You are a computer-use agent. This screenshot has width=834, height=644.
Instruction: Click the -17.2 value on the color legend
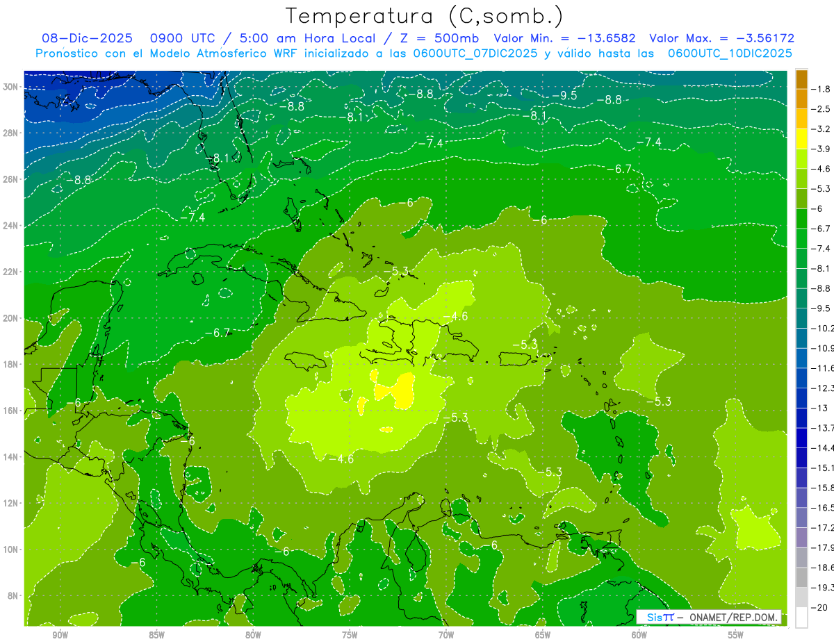pyautogui.click(x=822, y=528)
